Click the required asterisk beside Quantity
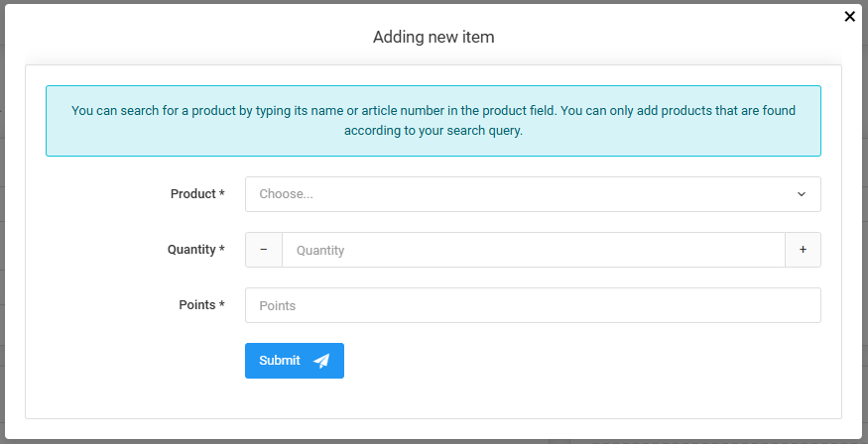Screen dimensions: 868x444 click(222, 250)
